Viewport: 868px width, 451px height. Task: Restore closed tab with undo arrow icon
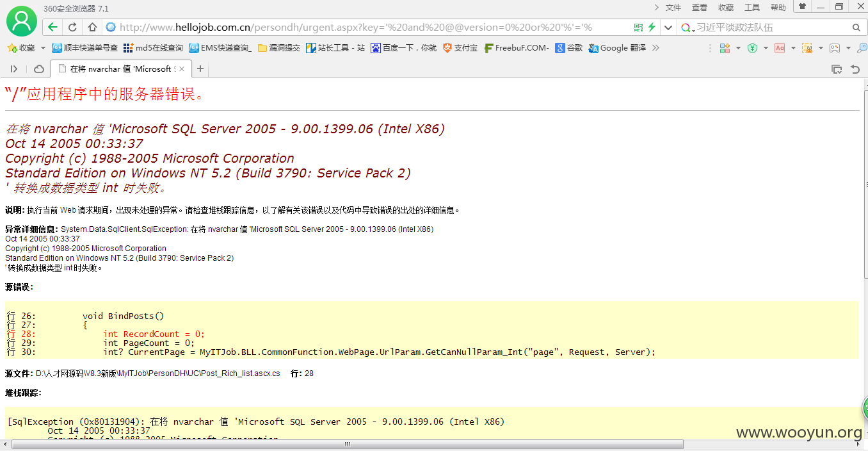tap(855, 69)
